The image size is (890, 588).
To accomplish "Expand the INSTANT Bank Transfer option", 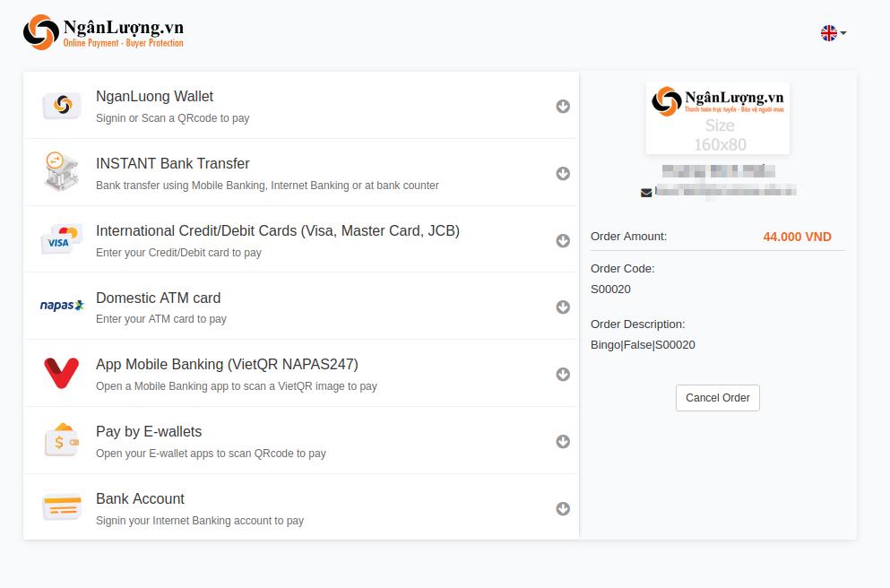I will click(x=563, y=173).
